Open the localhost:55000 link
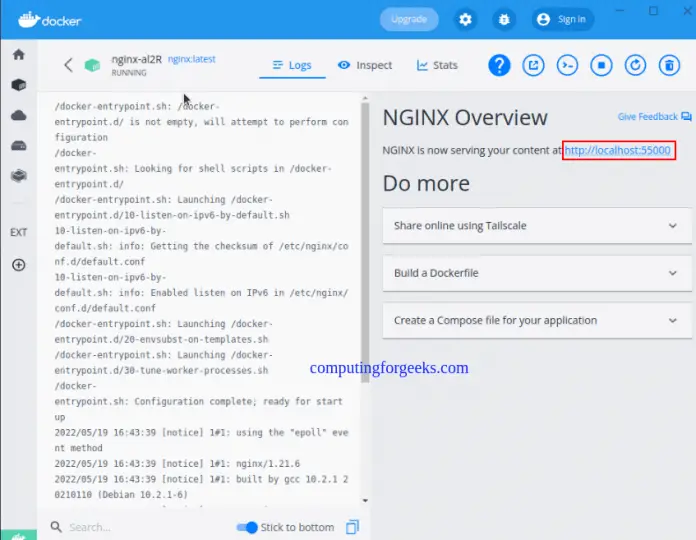This screenshot has height=540, width=696. point(617,150)
